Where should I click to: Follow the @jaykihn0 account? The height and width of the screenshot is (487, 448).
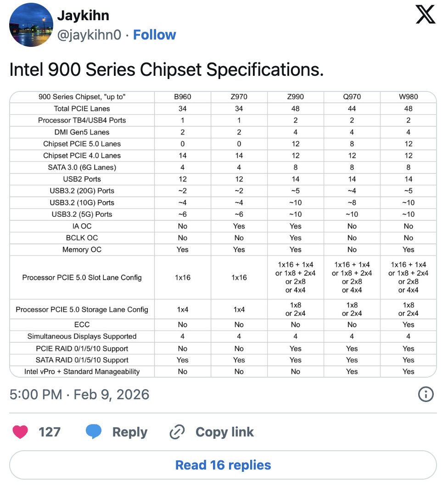coord(154,35)
